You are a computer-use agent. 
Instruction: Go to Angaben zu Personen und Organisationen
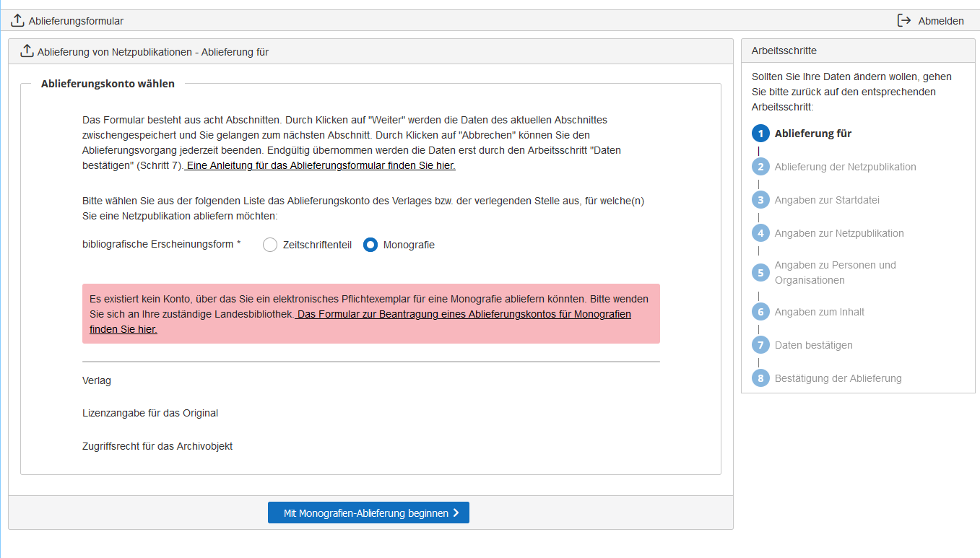point(836,273)
